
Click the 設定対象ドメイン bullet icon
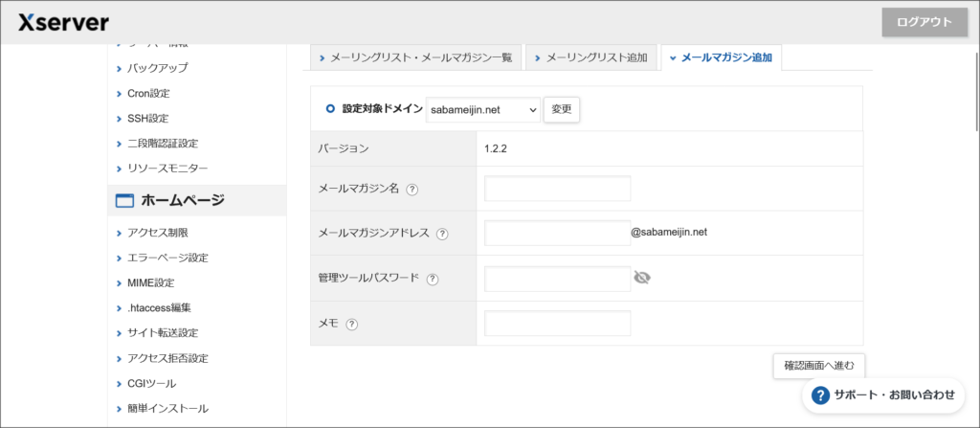click(331, 109)
